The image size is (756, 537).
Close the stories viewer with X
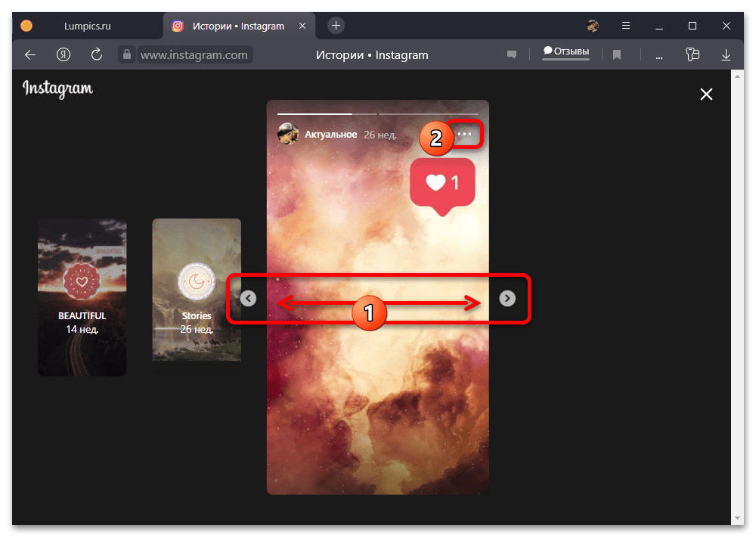[706, 94]
